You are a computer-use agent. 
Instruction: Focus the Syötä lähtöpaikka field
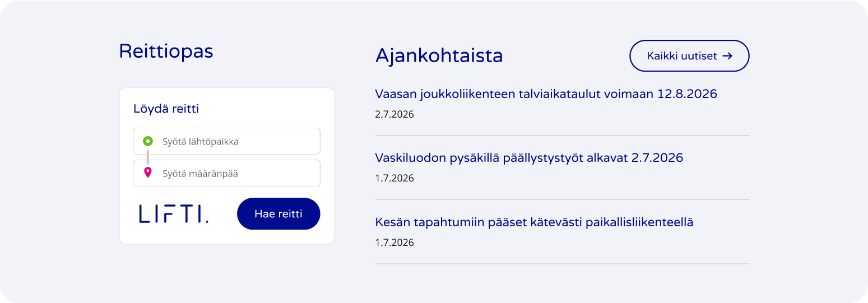227,141
